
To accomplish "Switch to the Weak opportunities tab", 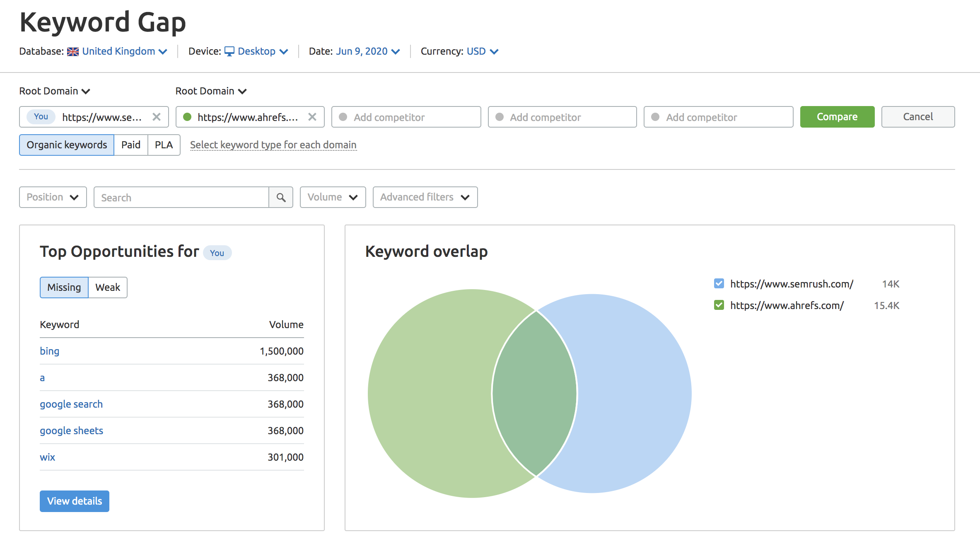I will (108, 287).
